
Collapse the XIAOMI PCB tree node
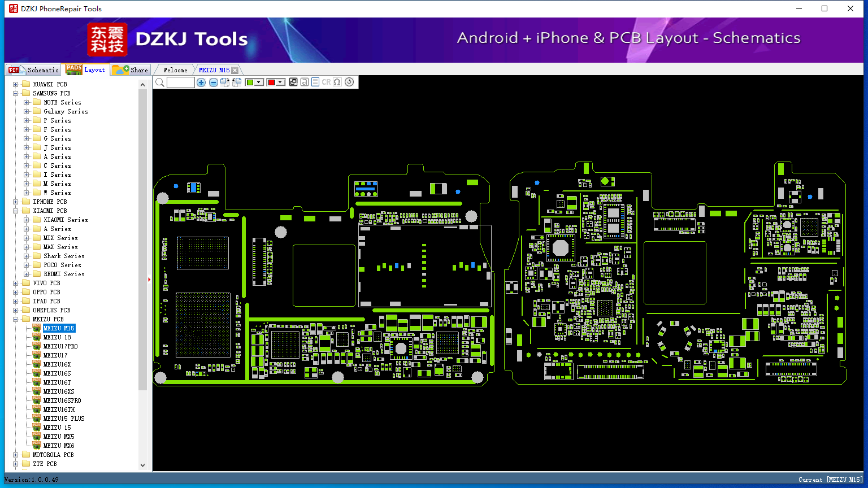click(x=16, y=211)
